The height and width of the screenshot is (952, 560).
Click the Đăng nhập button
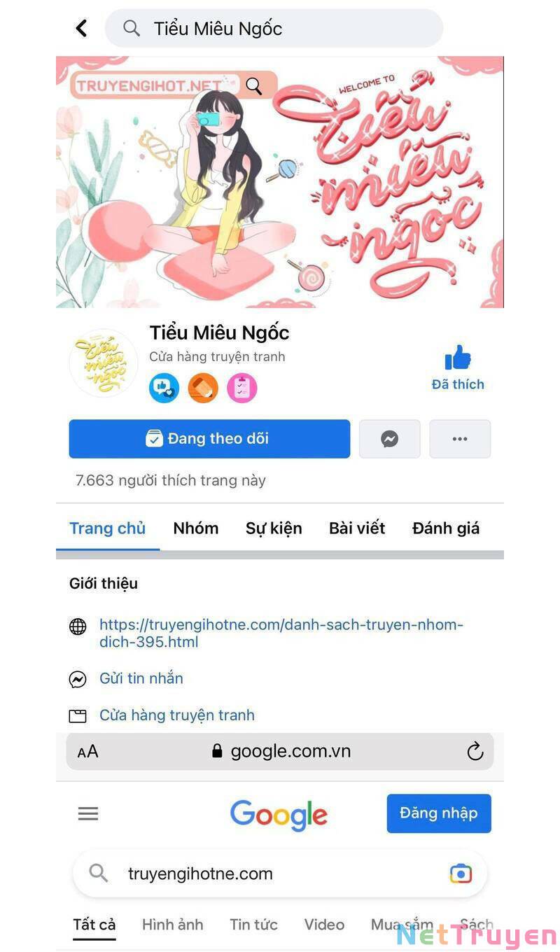pyautogui.click(x=439, y=813)
